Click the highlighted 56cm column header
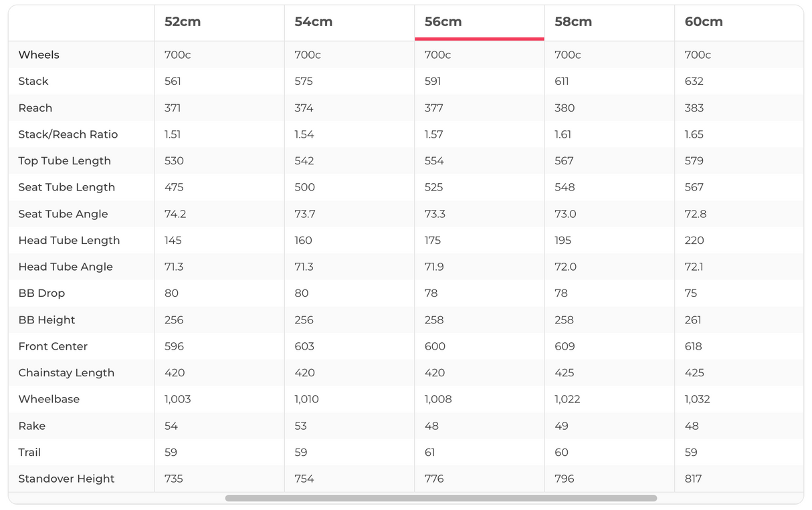Viewport: 812px width, 510px height. click(443, 21)
